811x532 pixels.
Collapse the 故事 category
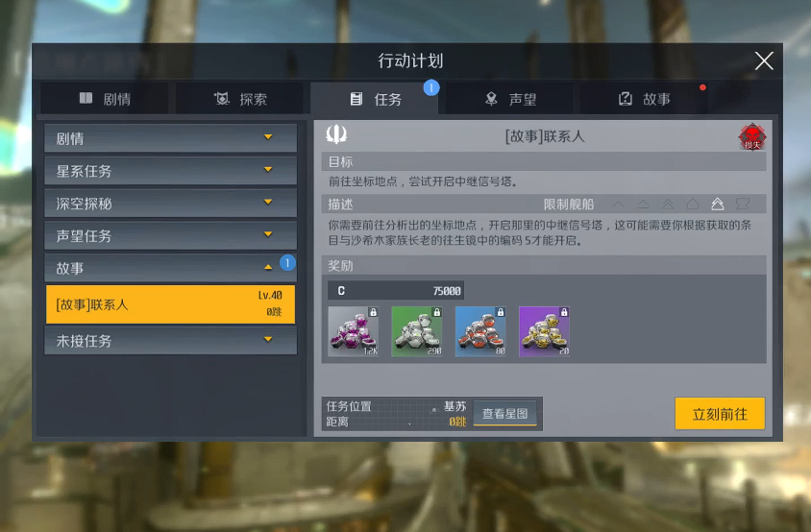[171, 268]
